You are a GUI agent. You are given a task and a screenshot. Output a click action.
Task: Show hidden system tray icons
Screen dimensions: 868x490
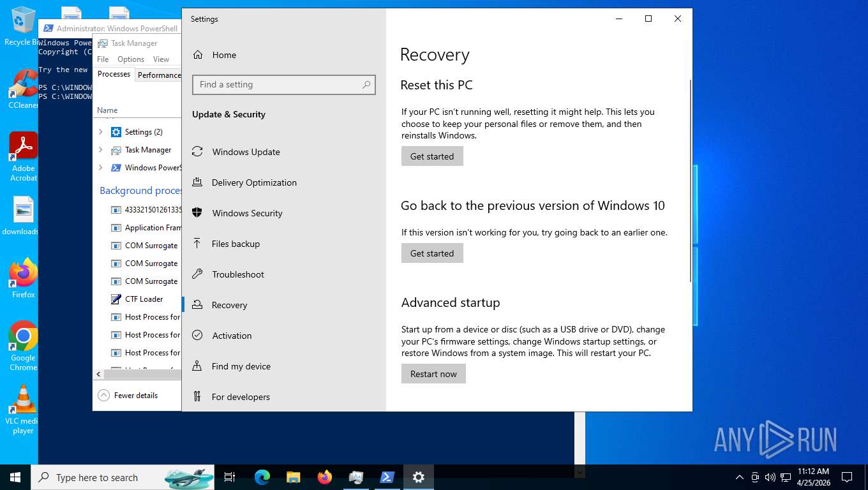pos(740,477)
